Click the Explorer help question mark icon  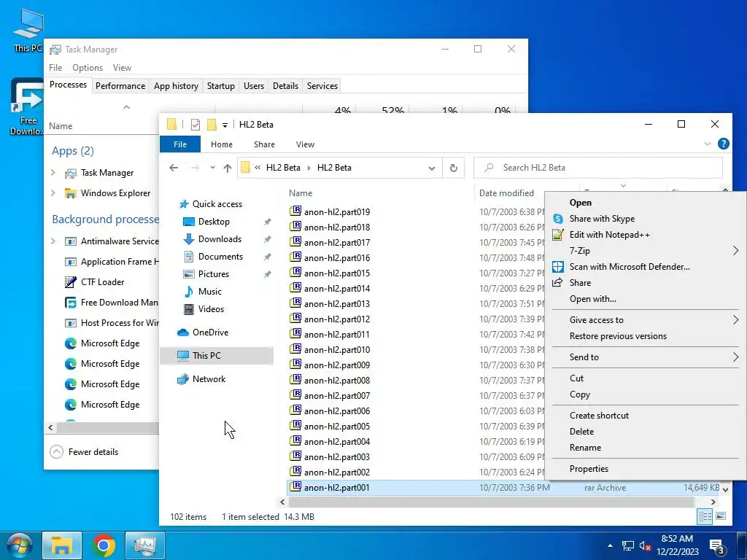pyautogui.click(x=723, y=144)
